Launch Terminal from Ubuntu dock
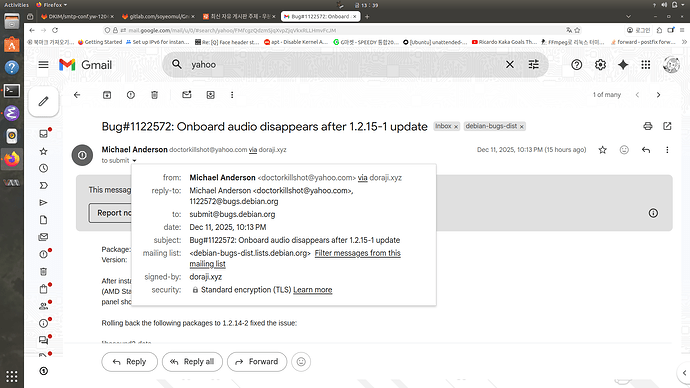Viewport: 690px width, 388px height. 12,91
